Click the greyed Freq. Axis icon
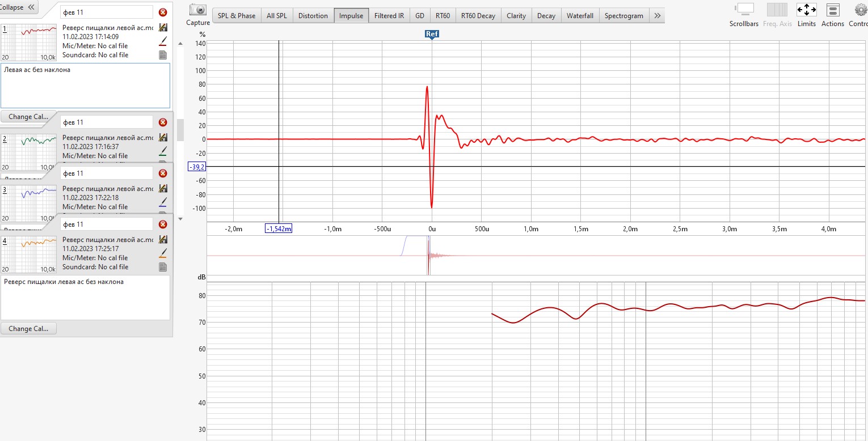 pyautogui.click(x=777, y=10)
